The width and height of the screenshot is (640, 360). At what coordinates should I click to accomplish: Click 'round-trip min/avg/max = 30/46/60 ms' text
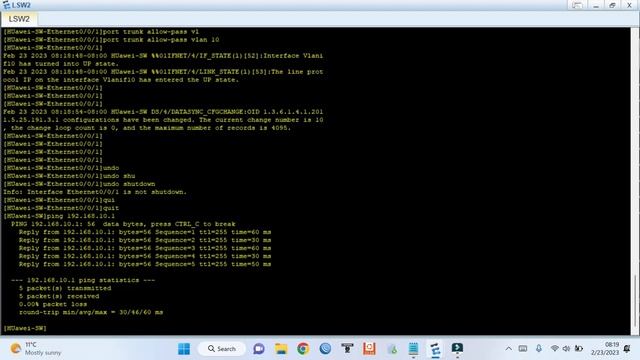[x=91, y=312]
